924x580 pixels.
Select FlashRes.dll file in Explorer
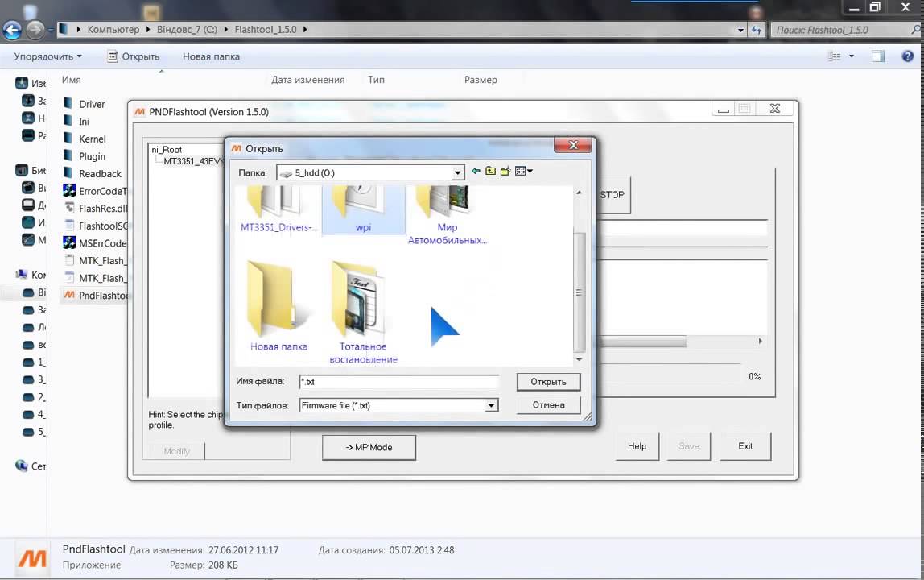[95, 209]
